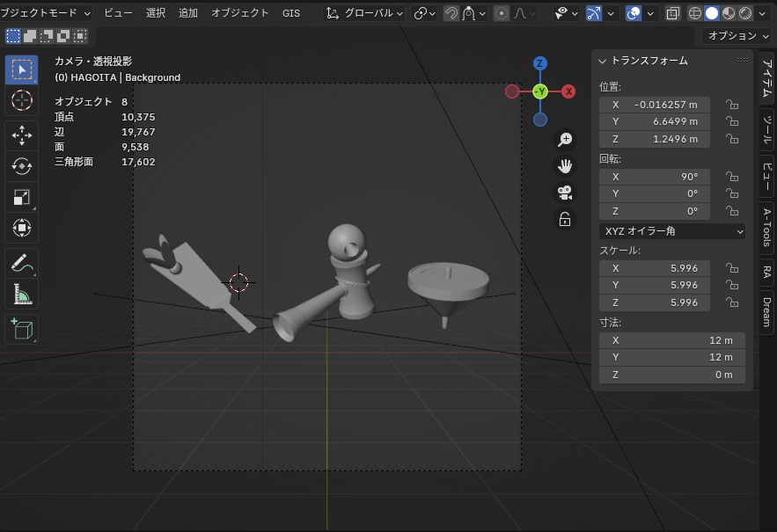Click the zoom magnifier viewport icon
Image resolution: width=777 pixels, height=532 pixels.
tap(565, 140)
